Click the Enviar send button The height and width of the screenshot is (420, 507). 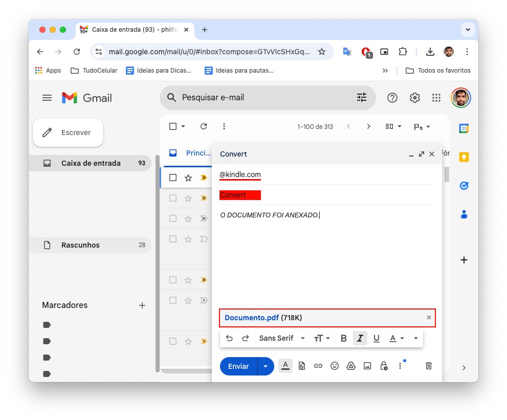coord(238,366)
